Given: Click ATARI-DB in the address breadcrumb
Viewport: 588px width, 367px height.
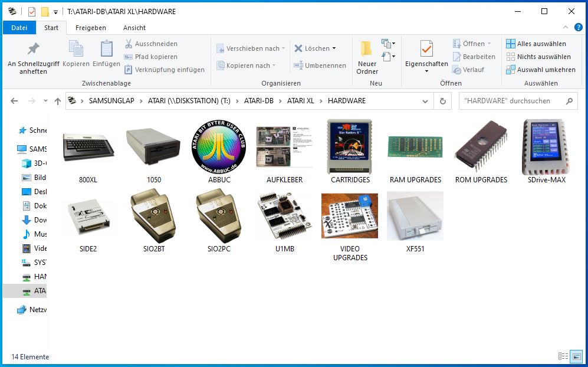Looking at the screenshot, I should [x=259, y=100].
